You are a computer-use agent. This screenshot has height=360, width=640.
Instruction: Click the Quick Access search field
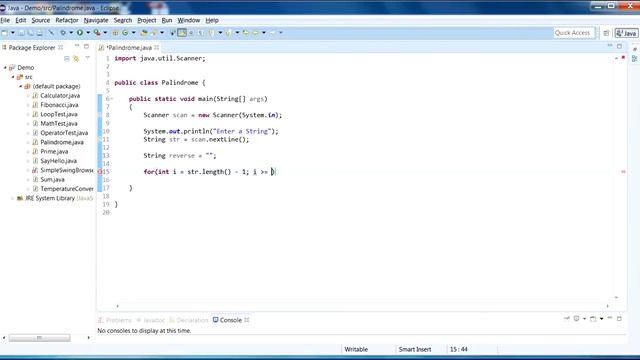coord(573,33)
